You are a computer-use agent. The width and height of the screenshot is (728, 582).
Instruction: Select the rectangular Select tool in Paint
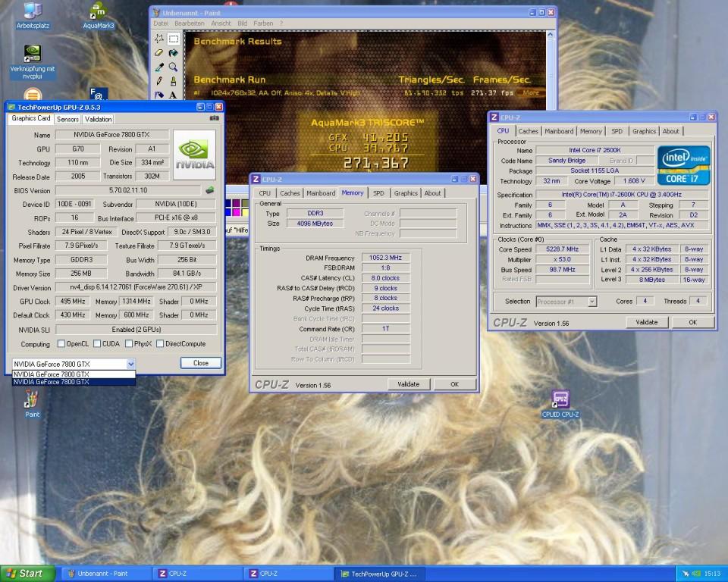point(173,39)
